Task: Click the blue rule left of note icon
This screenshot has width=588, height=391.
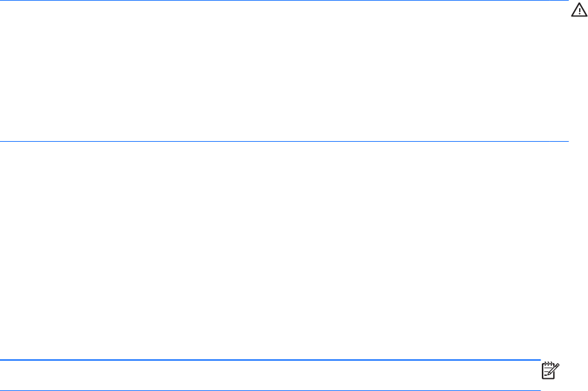Action: pos(270,360)
